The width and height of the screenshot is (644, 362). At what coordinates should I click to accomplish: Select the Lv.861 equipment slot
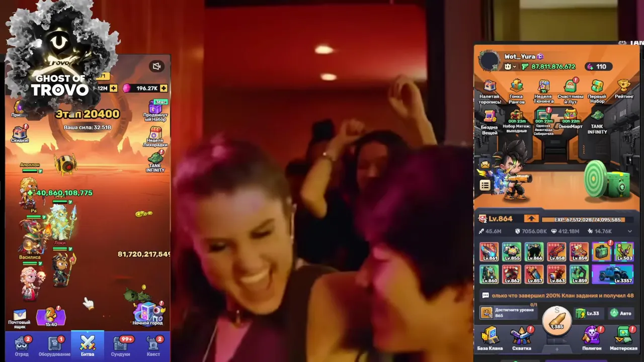pyautogui.click(x=489, y=252)
